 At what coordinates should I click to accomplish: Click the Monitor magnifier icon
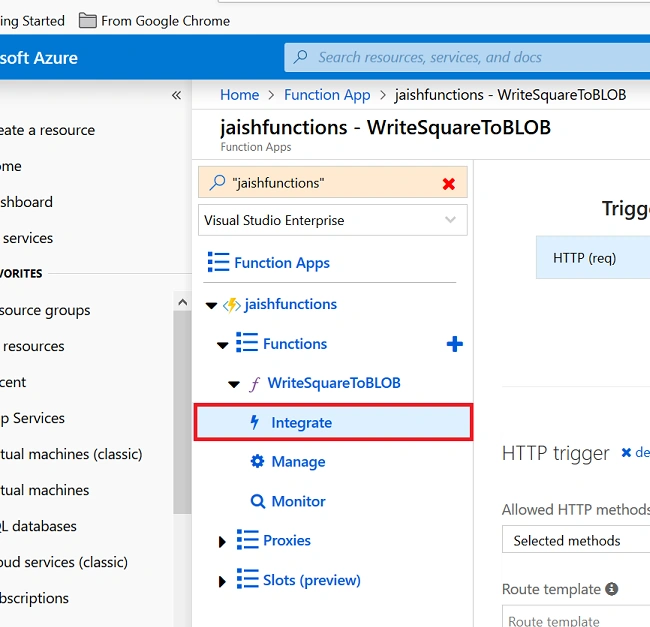point(258,501)
